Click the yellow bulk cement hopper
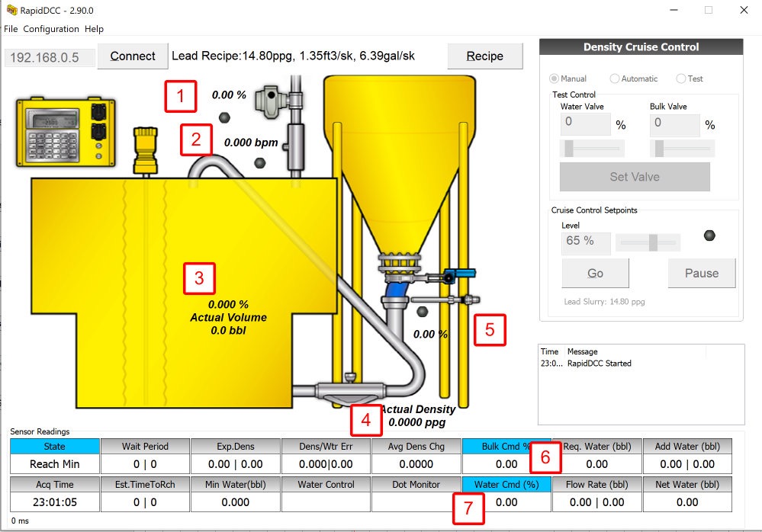 [x=400, y=164]
